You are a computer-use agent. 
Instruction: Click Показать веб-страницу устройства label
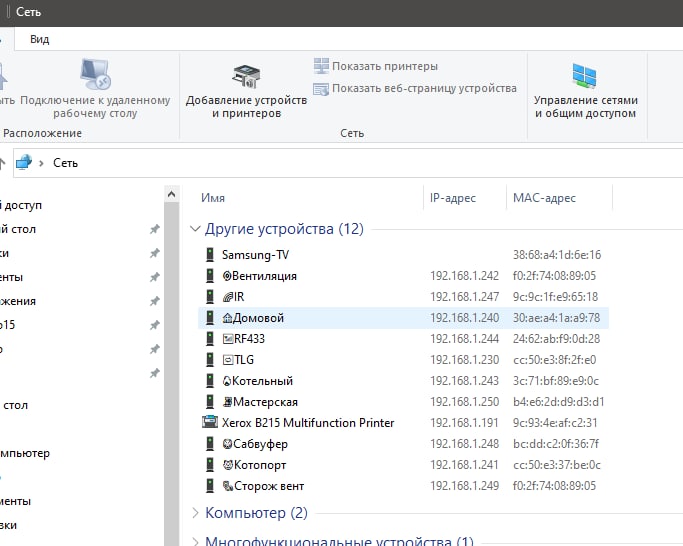[424, 88]
